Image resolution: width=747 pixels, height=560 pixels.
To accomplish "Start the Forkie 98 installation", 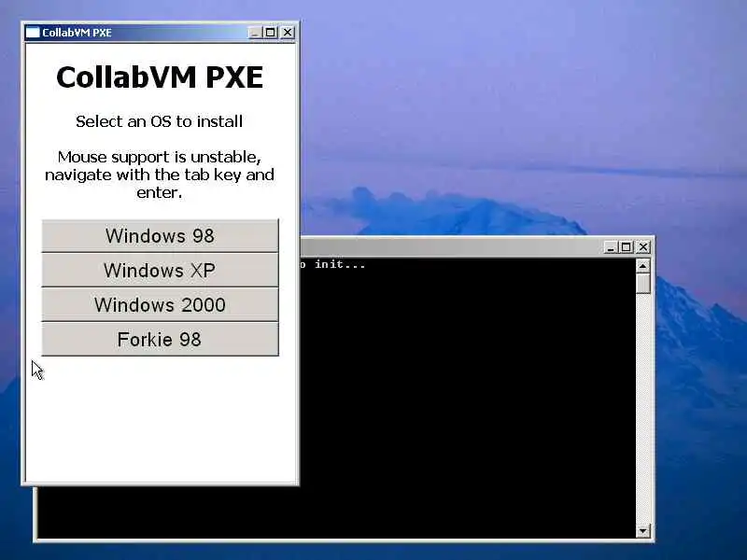I will point(160,339).
